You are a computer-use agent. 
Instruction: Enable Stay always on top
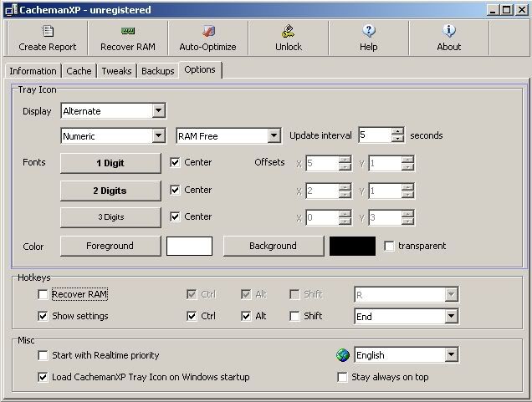[342, 377]
